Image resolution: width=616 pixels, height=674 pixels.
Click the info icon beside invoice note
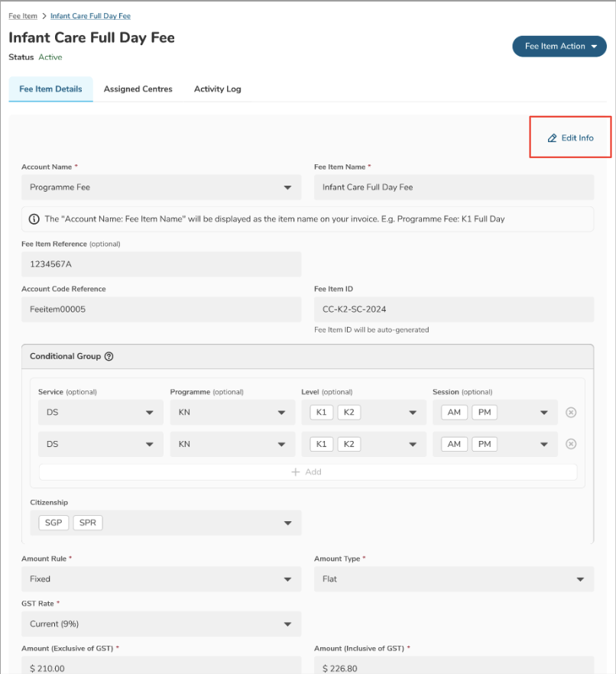pos(34,219)
